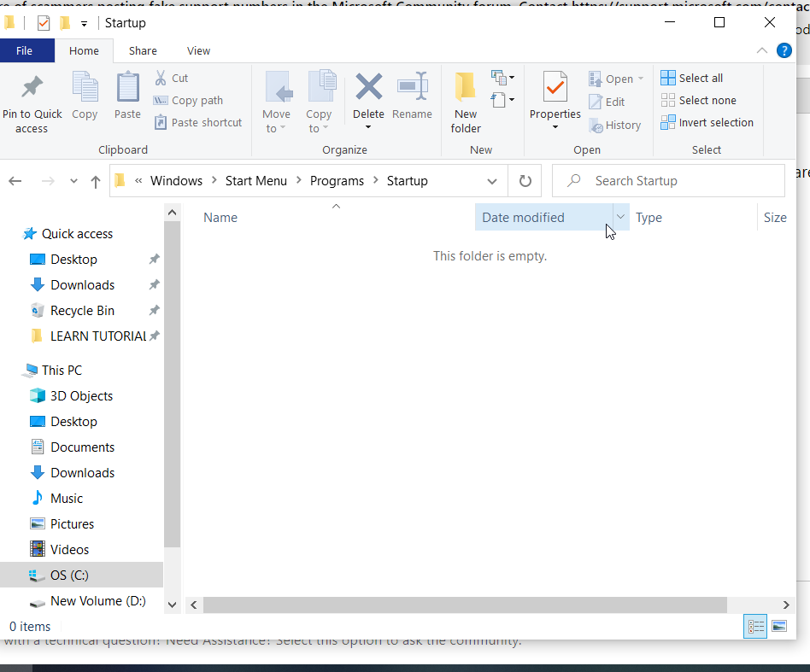810x672 pixels.
Task: Sort by Size column header
Action: pos(775,217)
